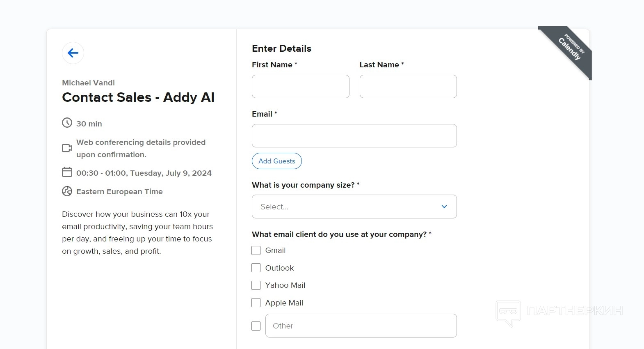The height and width of the screenshot is (349, 644).
Task: Focus the Last Name input field
Action: pyautogui.click(x=408, y=87)
